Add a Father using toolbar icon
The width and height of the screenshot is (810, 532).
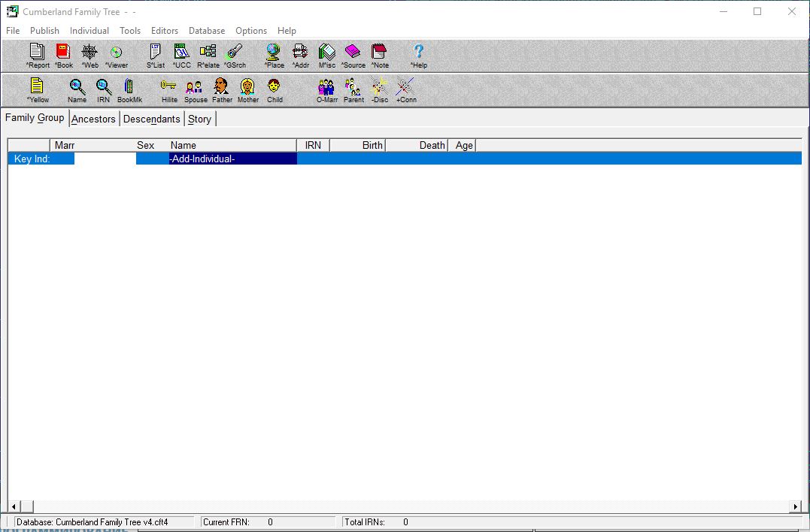222,87
